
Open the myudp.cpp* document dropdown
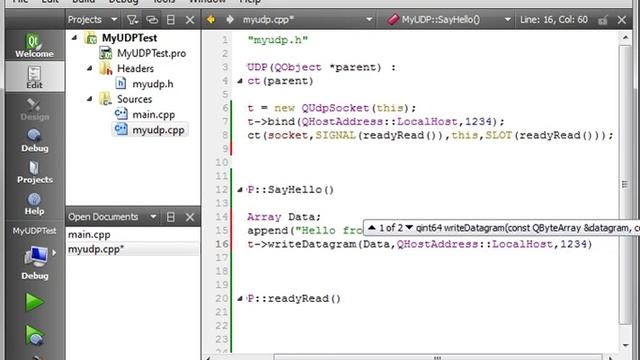tap(308, 20)
